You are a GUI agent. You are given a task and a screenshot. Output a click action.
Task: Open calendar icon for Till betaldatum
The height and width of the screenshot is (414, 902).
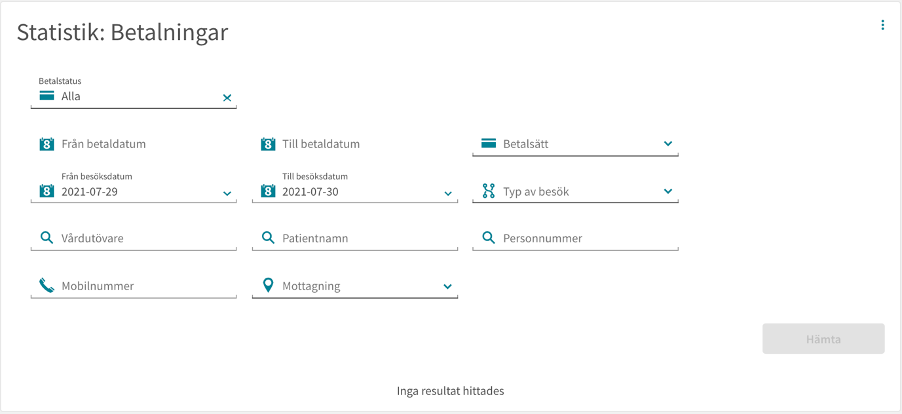tap(267, 144)
